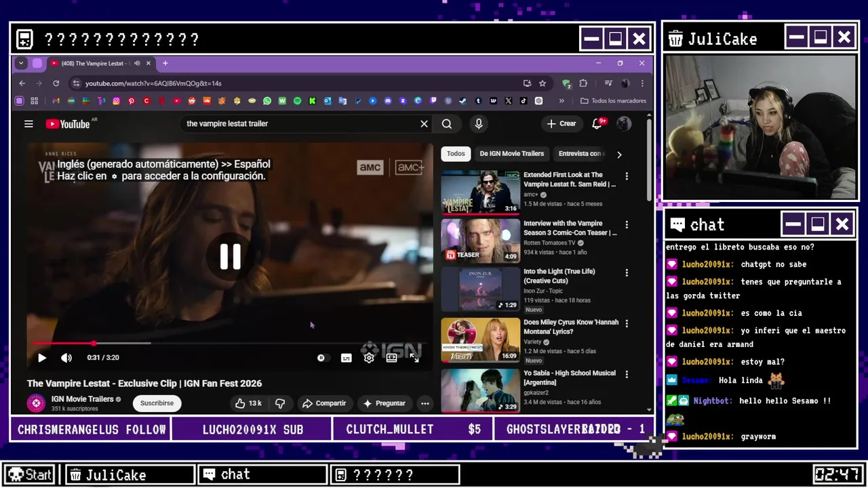This screenshot has width=868, height=488.
Task: Open Into the Light (True Life) video title
Action: (x=559, y=276)
